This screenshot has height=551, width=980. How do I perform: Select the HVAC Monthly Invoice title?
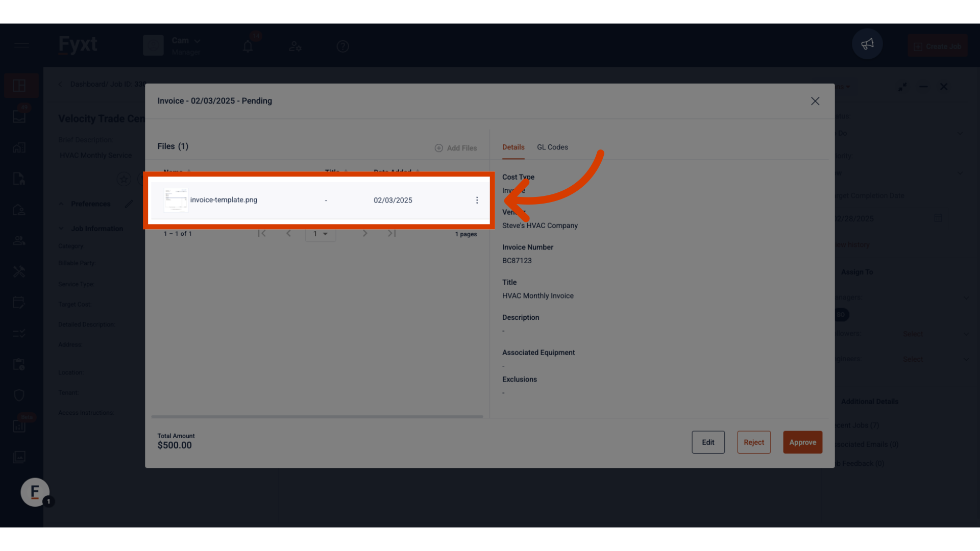point(537,296)
